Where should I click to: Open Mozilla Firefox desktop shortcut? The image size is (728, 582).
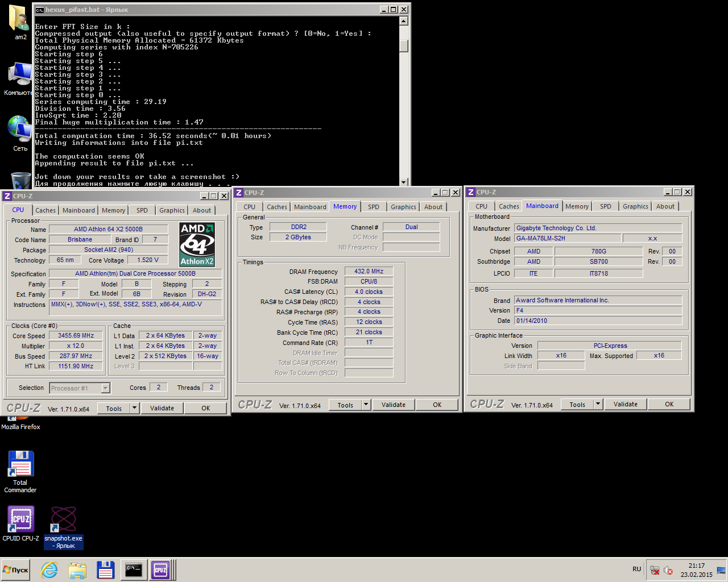point(20,423)
